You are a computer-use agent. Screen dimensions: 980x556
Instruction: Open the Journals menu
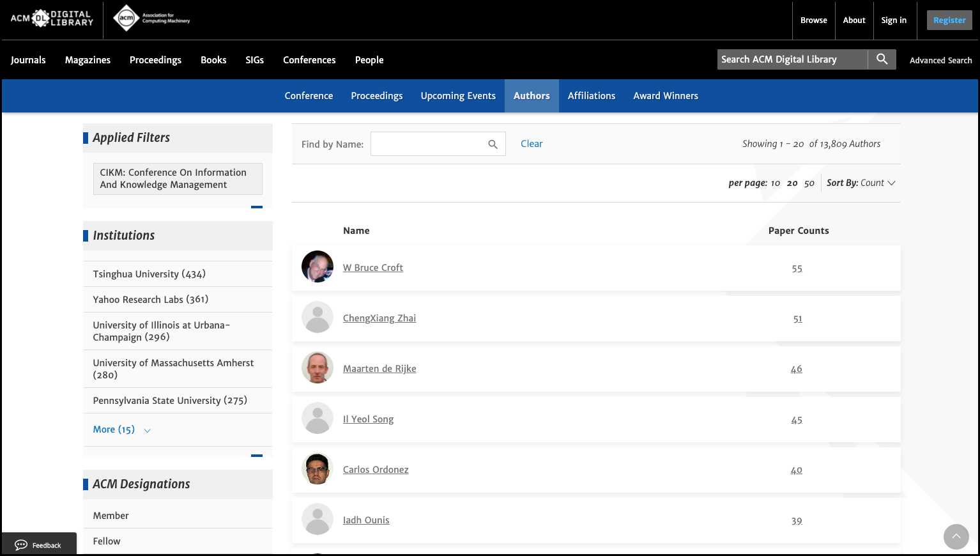click(28, 60)
